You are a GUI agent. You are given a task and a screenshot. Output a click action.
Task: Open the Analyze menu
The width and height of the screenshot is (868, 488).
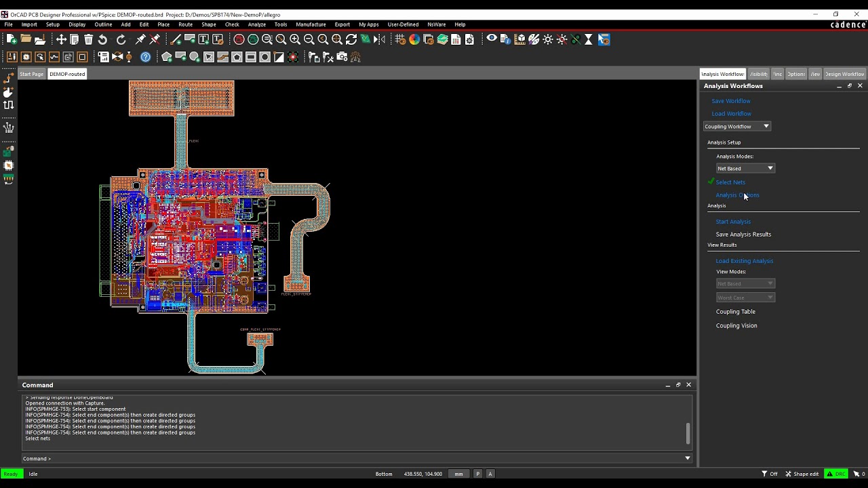pyautogui.click(x=257, y=24)
